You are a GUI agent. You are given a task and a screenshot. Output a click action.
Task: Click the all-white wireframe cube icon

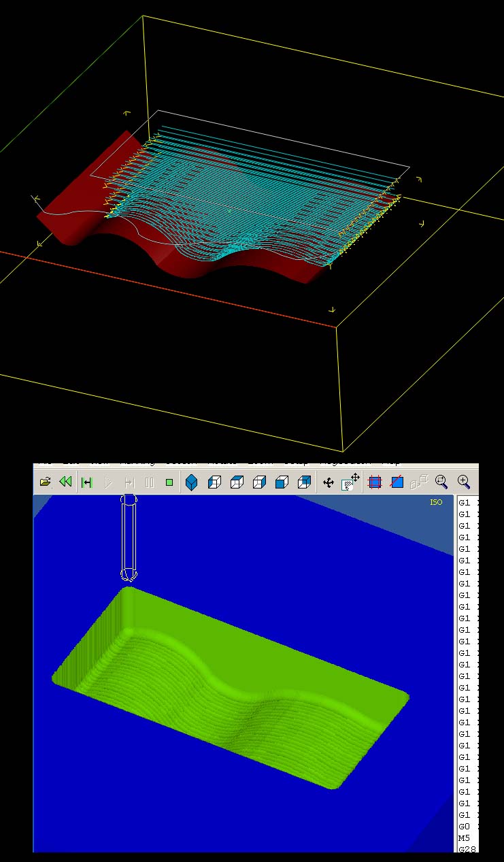pyautogui.click(x=259, y=482)
